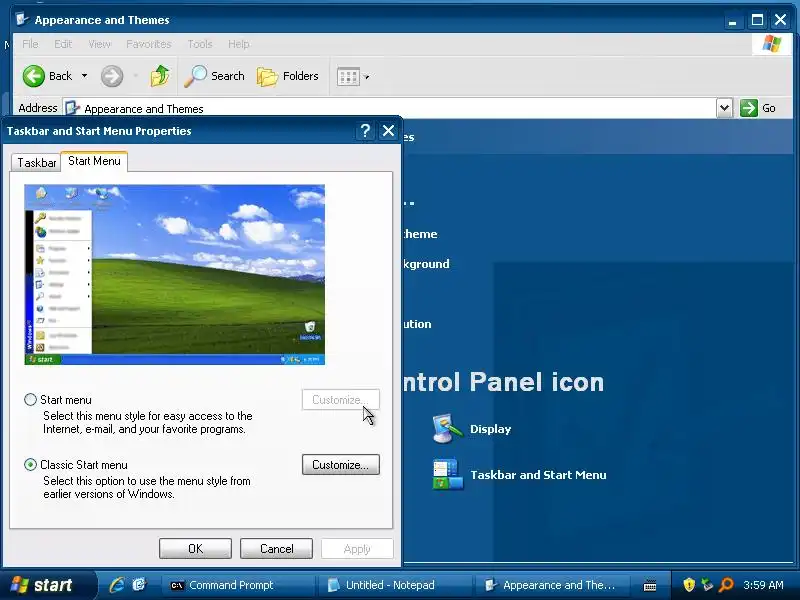This screenshot has height=600, width=800.
Task: Click the green Back arrow icon
Action: point(34,76)
